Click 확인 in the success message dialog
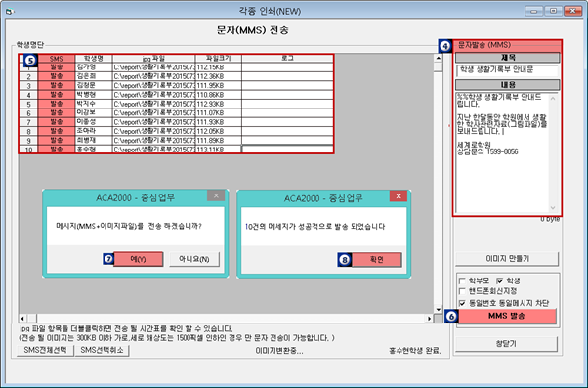Screen dimensions: 588x388 point(376,260)
